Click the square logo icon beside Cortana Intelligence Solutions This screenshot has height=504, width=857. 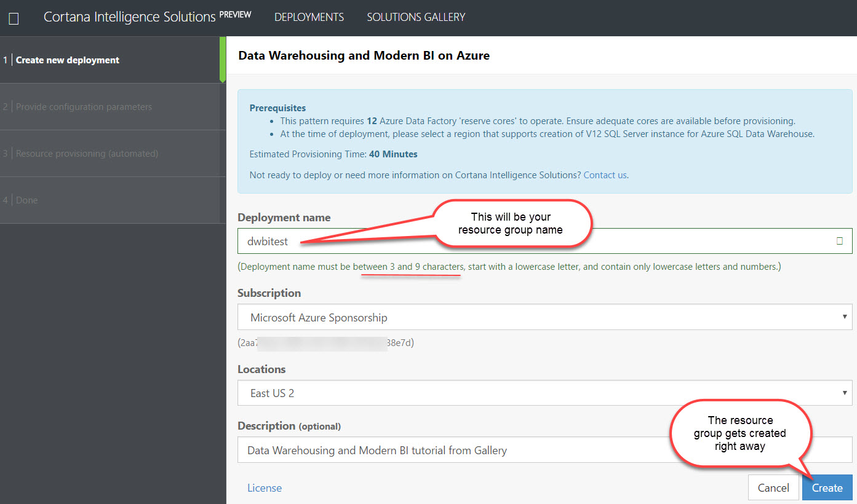14,18
